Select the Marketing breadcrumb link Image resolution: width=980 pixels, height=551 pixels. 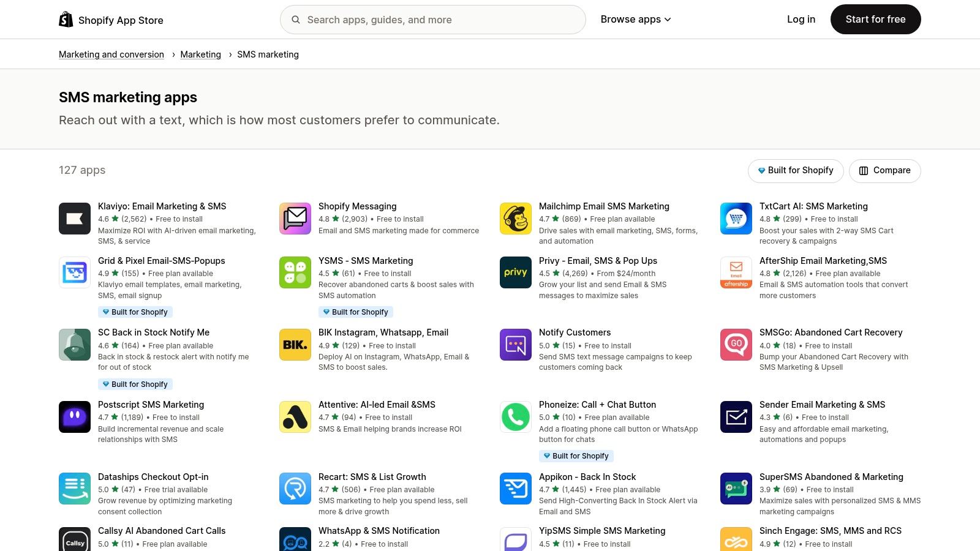point(200,54)
